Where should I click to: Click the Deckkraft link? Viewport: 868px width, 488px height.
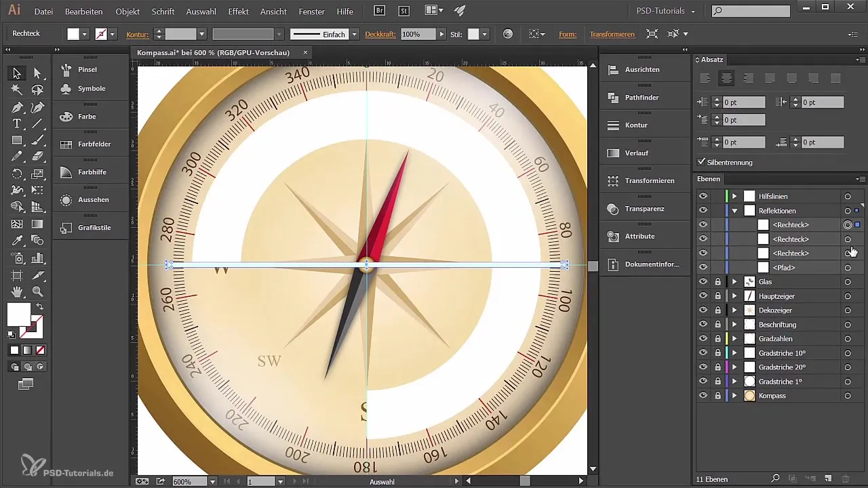(381, 34)
